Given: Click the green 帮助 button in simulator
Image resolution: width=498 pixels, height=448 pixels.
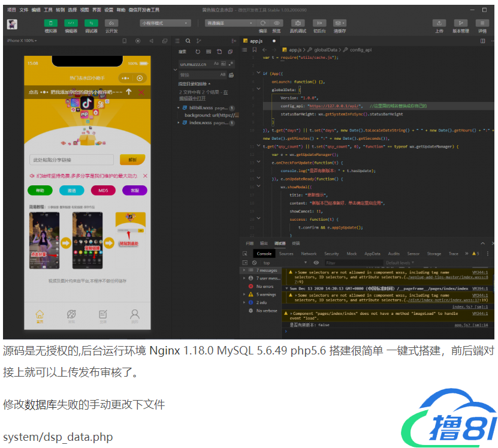Looking at the screenshot, I should [x=40, y=190].
